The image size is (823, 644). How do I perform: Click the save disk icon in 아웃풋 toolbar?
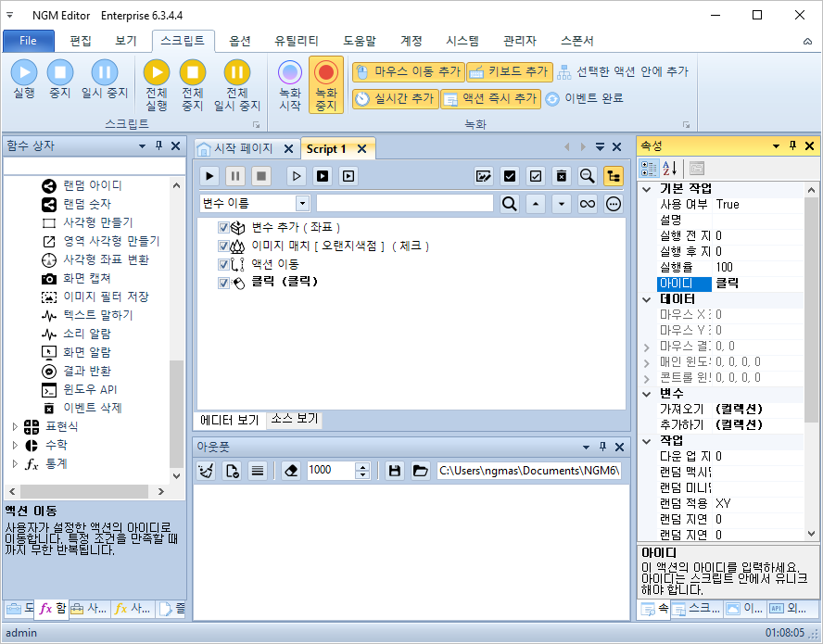pyautogui.click(x=395, y=471)
